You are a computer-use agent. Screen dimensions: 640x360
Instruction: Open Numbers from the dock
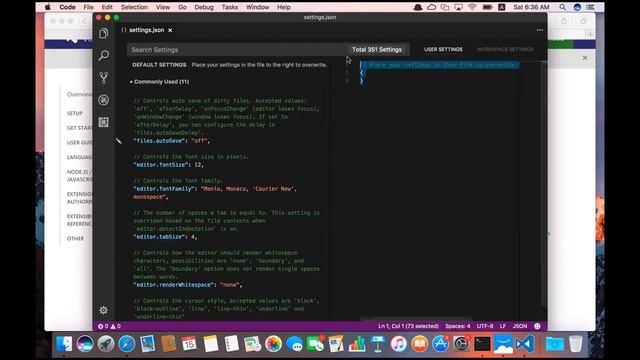357,344
